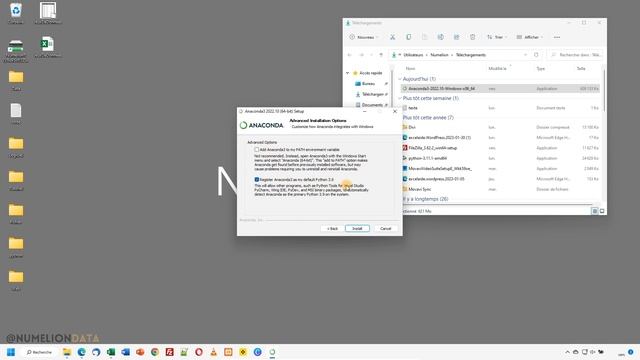Sort files by the Nom column header
Screen dimensions: 640x360
click(x=411, y=69)
